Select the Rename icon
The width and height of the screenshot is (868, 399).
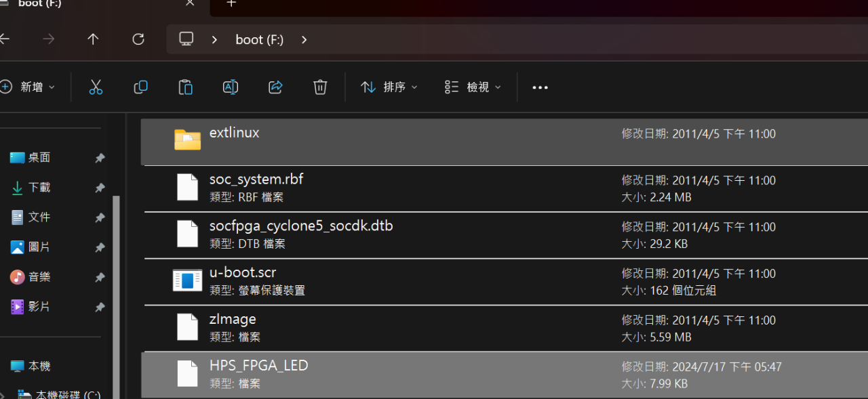click(230, 87)
